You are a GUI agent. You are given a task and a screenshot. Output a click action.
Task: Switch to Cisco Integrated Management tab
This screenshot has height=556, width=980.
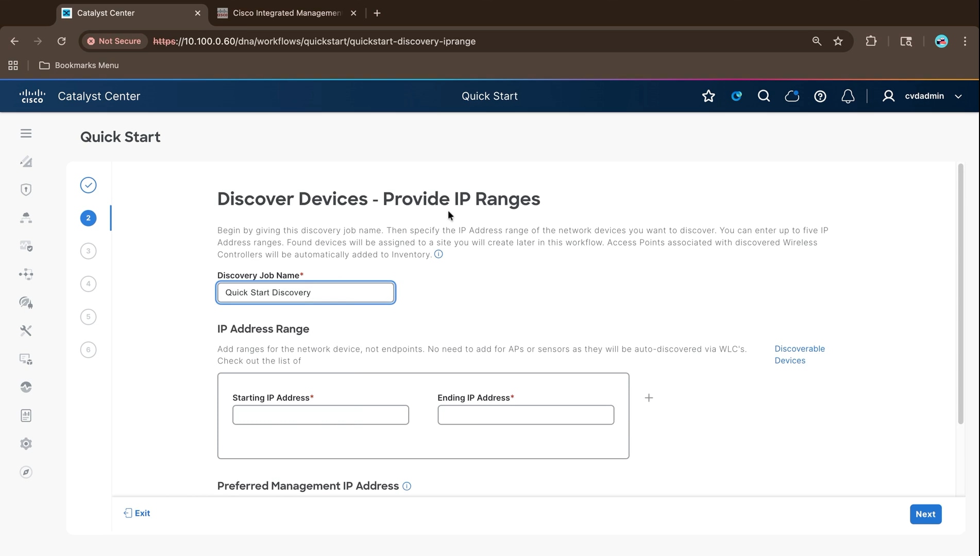point(286,13)
